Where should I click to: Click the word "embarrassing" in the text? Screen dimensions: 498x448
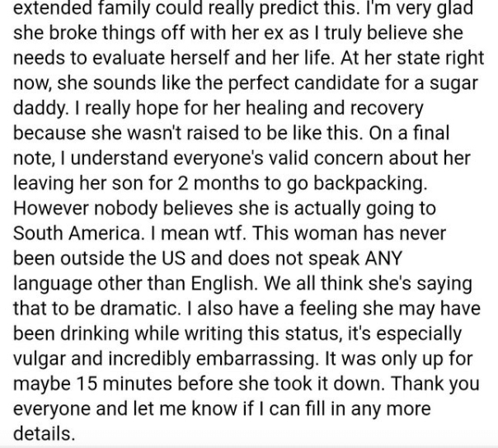pyautogui.click(x=255, y=359)
